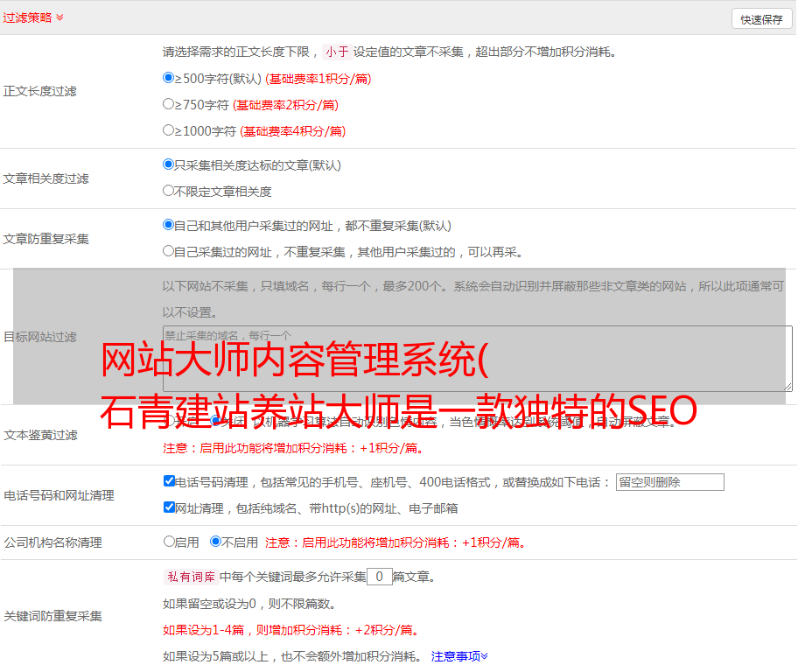Click the red 注意 note under 文本鉴黄过滤
This screenshot has height=672, width=798.
tap(293, 448)
